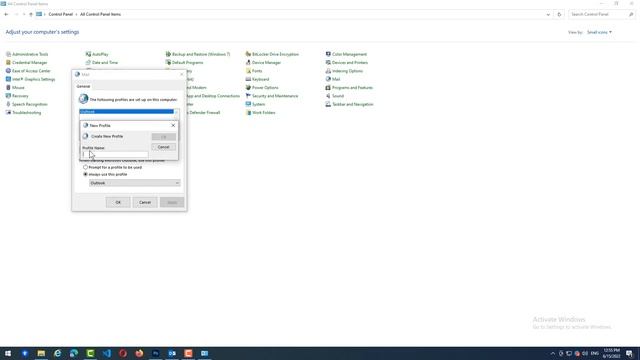Expand the address bar history dropdown
Image resolution: width=640 pixels, height=360 pixels.
548,14
